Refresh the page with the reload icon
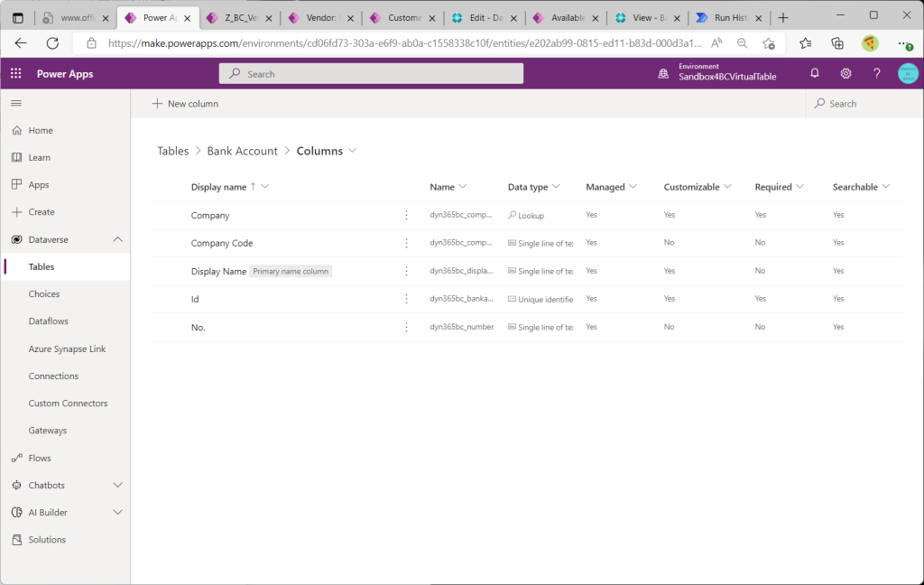Screen dimensions: 924x585 [x=52, y=43]
